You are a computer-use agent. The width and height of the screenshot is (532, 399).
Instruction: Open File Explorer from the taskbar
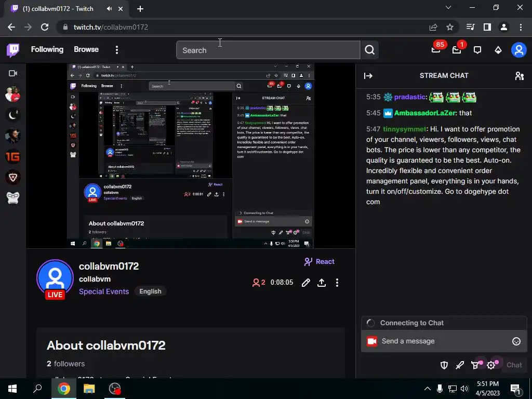coord(89,389)
